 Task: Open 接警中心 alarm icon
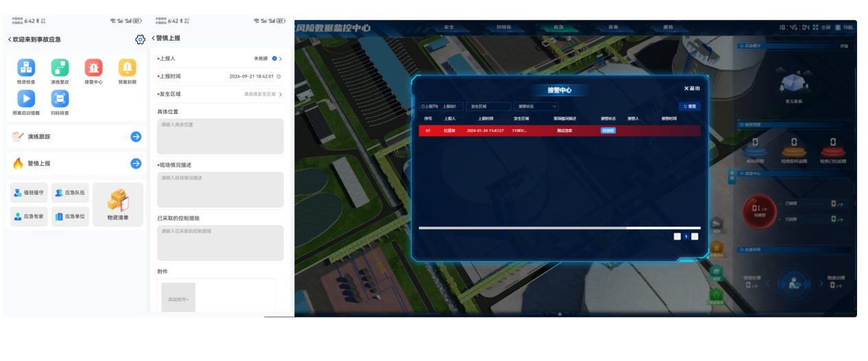click(93, 67)
